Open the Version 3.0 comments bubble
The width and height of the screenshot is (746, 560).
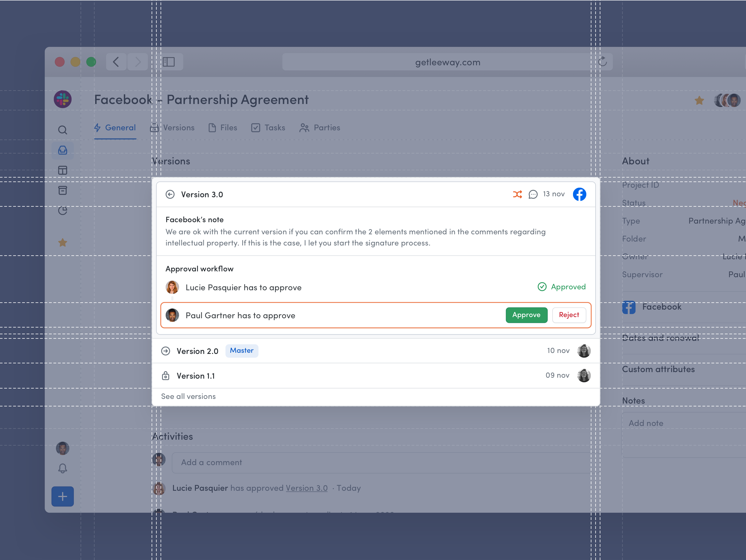click(x=533, y=194)
